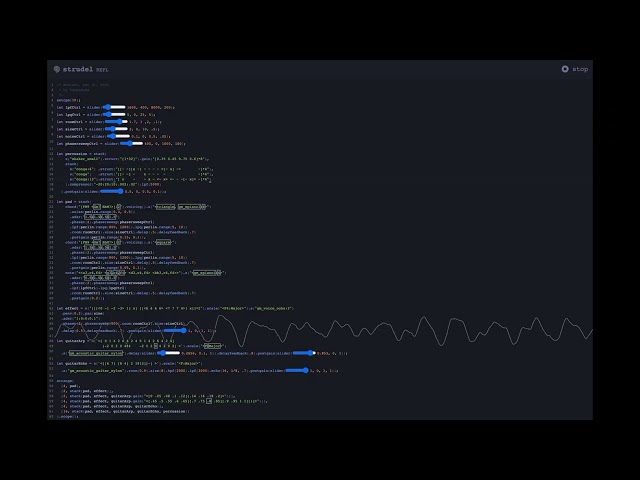Adjust the guitarArp delay slider
Viewport: 640px width, 480px height.
coord(169,353)
